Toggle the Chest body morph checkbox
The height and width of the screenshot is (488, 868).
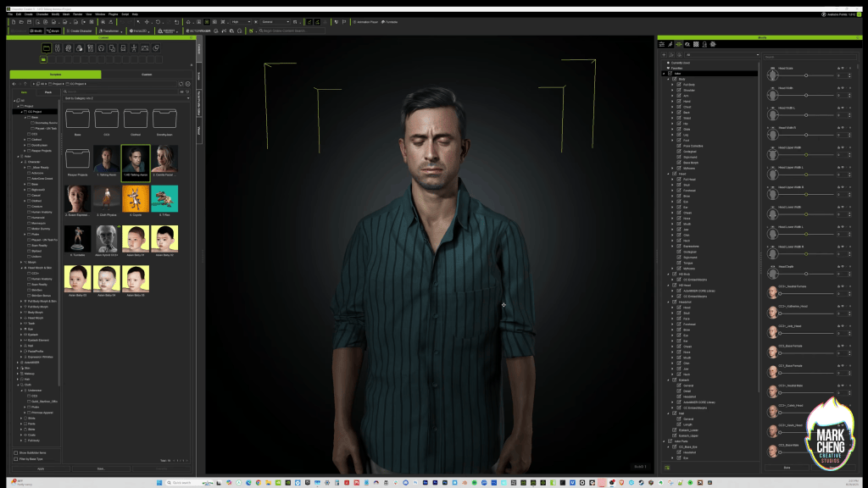(x=679, y=107)
